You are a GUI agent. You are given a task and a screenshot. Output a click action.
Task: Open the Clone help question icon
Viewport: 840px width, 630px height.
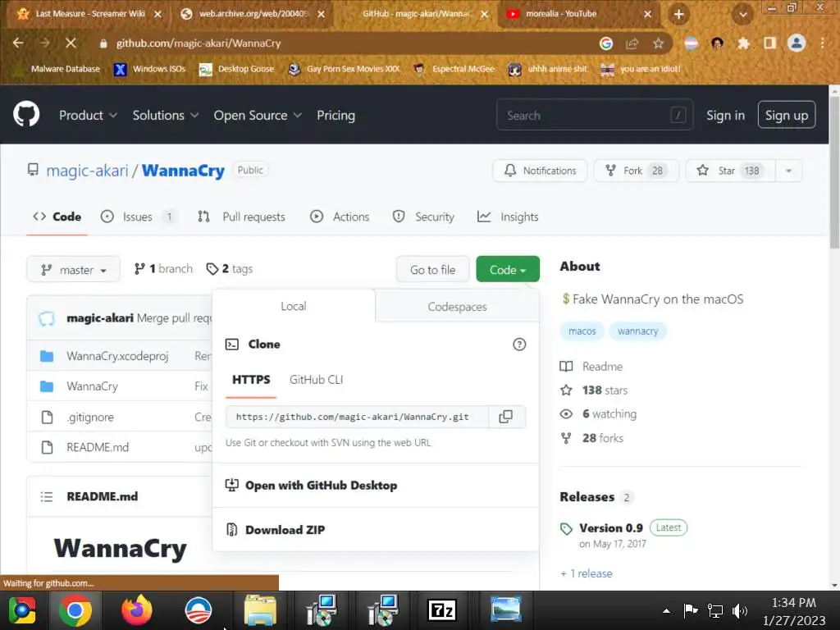[519, 345]
